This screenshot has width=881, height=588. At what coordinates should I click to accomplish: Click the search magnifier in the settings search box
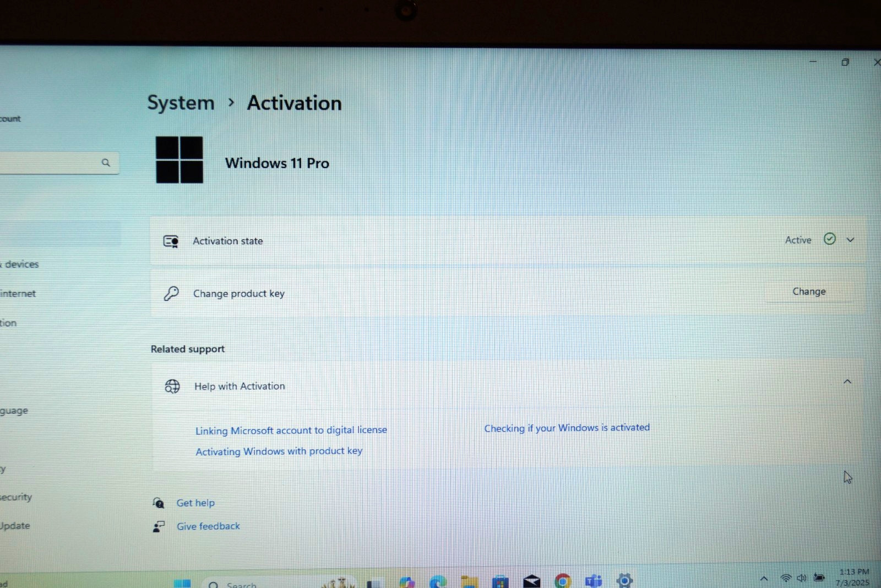[x=106, y=162]
